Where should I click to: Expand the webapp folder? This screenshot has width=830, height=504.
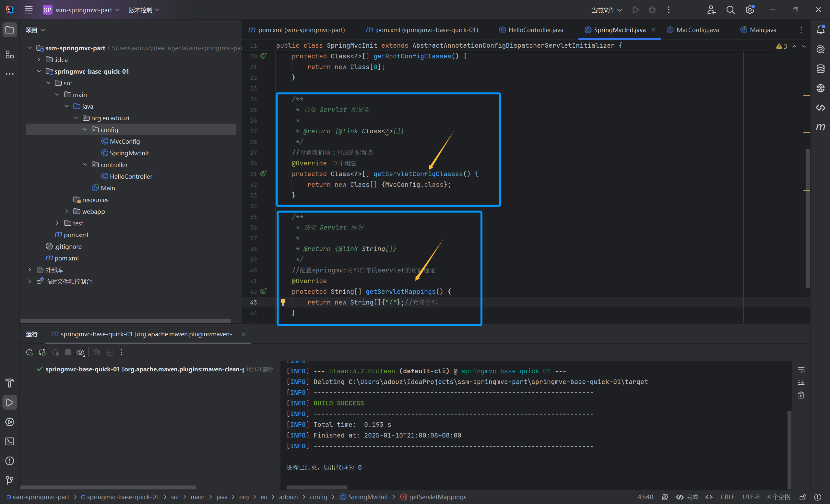tap(67, 211)
